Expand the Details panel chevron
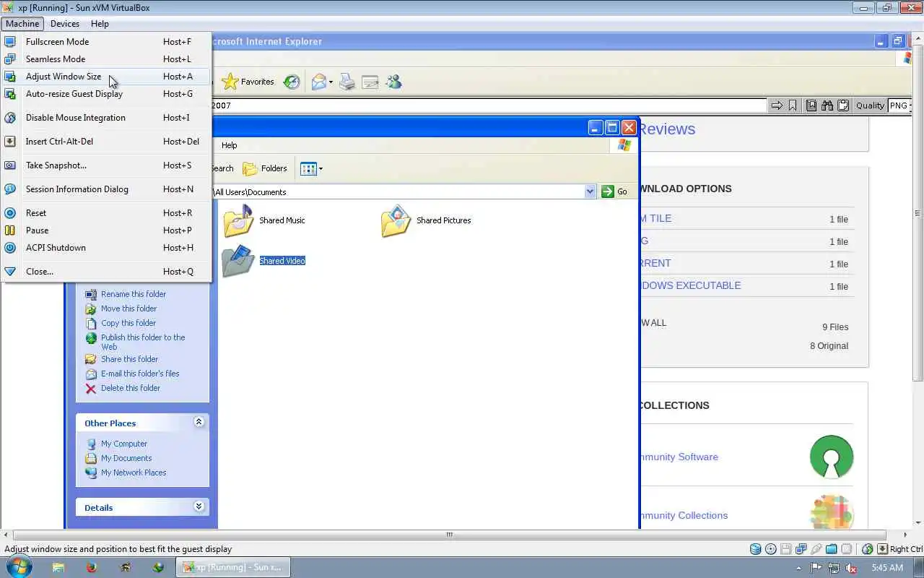This screenshot has width=924, height=578. click(199, 506)
